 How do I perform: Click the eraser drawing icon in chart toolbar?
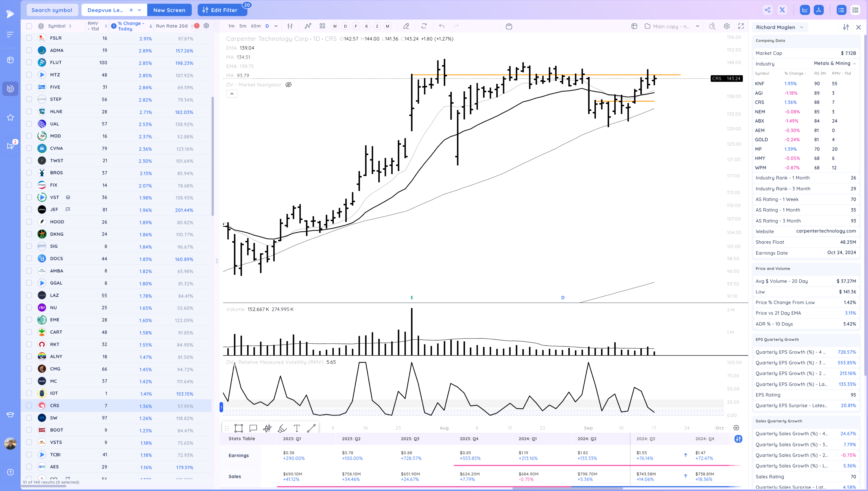coord(406,26)
